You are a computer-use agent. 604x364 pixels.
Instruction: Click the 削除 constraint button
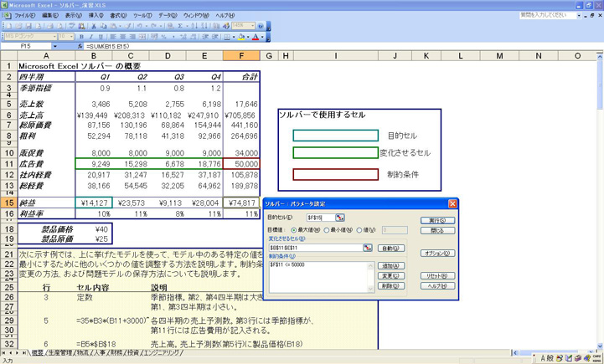(x=391, y=286)
